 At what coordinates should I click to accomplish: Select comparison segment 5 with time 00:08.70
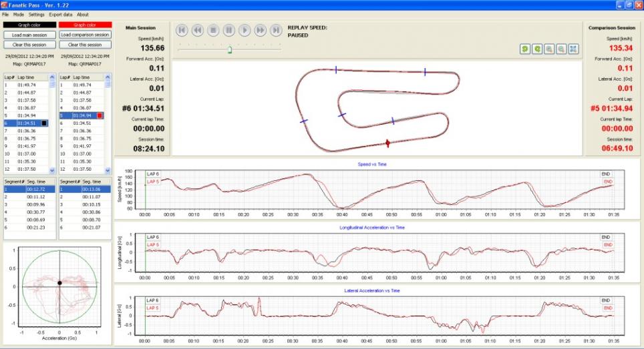click(85, 220)
